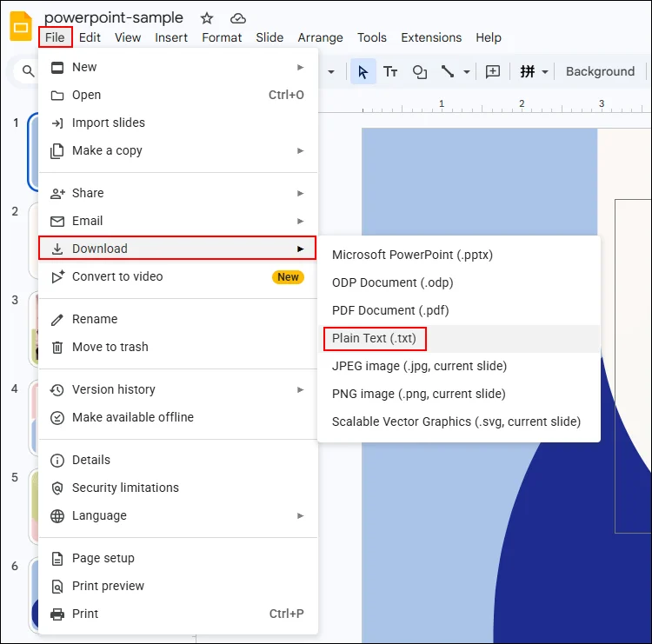
Task: Expand Version history submenu
Action: [x=178, y=389]
